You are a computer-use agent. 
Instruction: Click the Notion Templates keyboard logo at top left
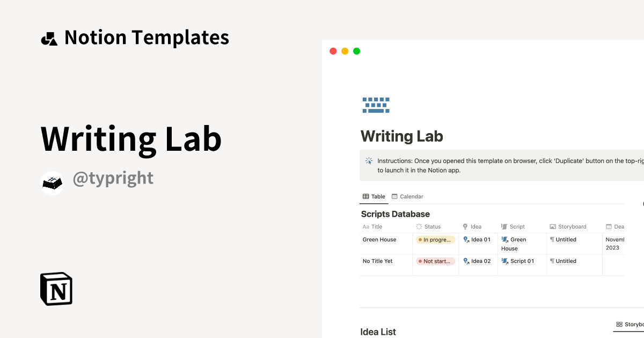tap(49, 37)
